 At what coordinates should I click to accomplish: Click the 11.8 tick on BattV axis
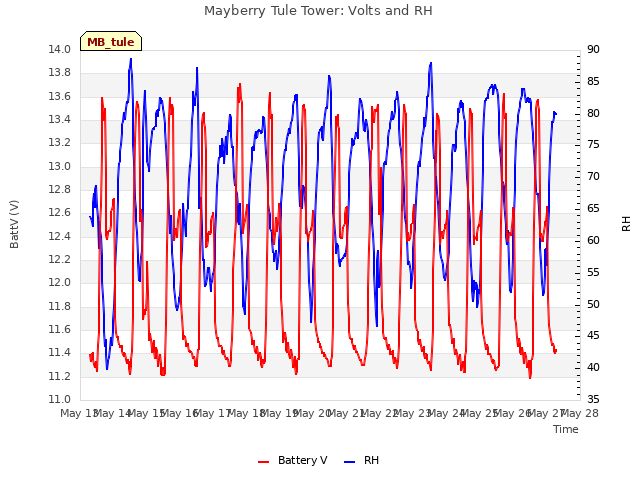click(x=59, y=307)
